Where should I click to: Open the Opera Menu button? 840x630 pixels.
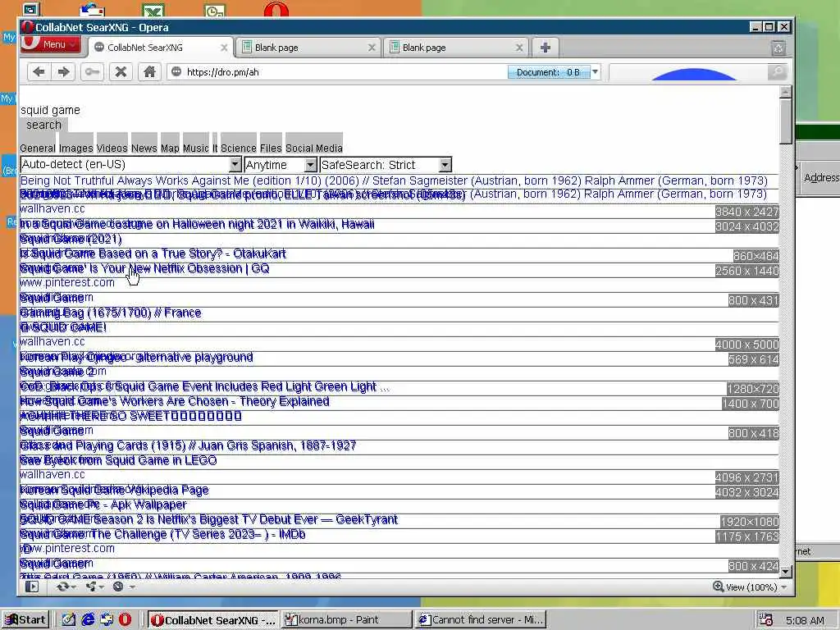[50, 44]
